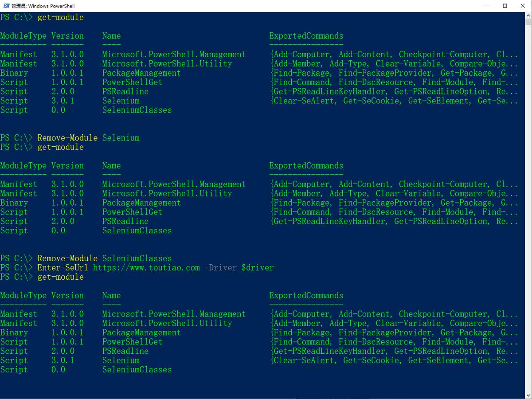Click 'PowerShellGet' in the last output table
This screenshot has width=532, height=399.
[x=132, y=342]
